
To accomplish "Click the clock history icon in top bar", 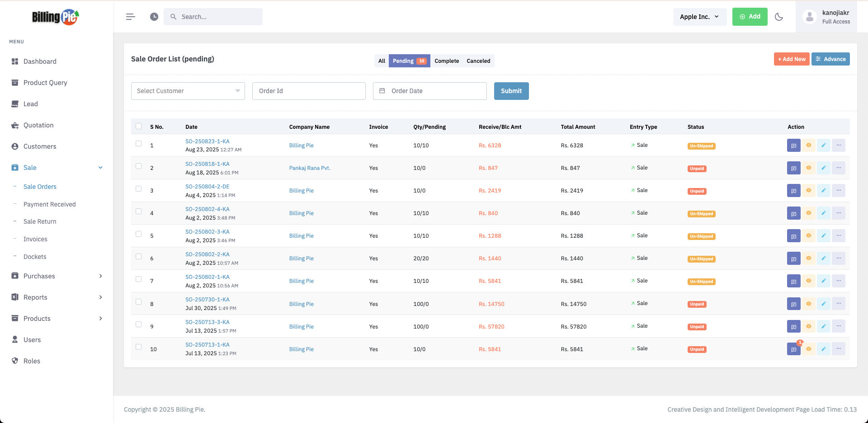I will point(154,17).
